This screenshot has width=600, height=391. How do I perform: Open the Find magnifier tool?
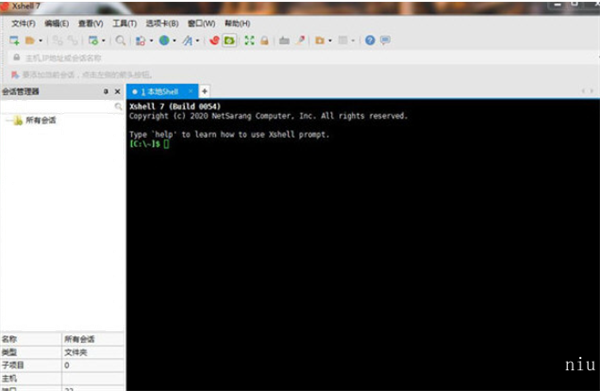(x=120, y=40)
